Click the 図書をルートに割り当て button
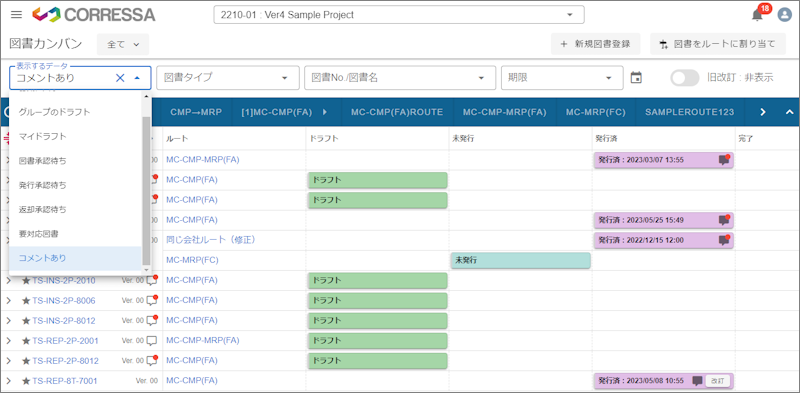The image size is (800, 393). (718, 44)
